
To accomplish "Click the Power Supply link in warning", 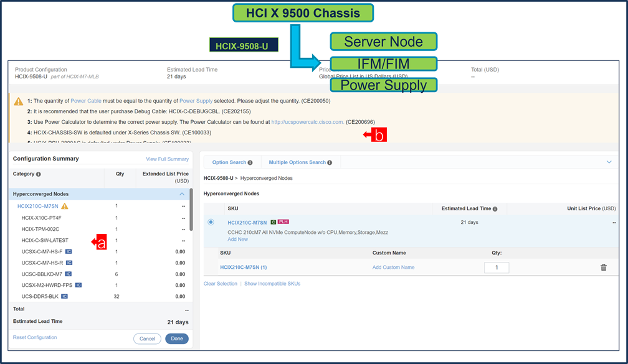I will pyautogui.click(x=196, y=101).
